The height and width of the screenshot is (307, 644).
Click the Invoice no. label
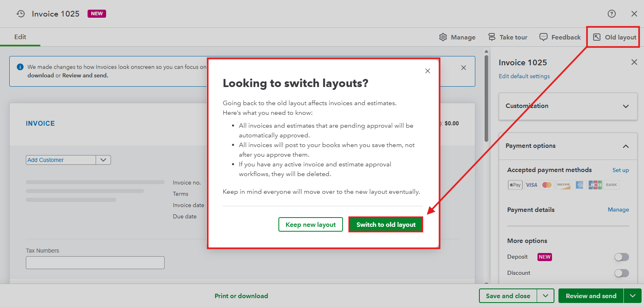pos(187,183)
